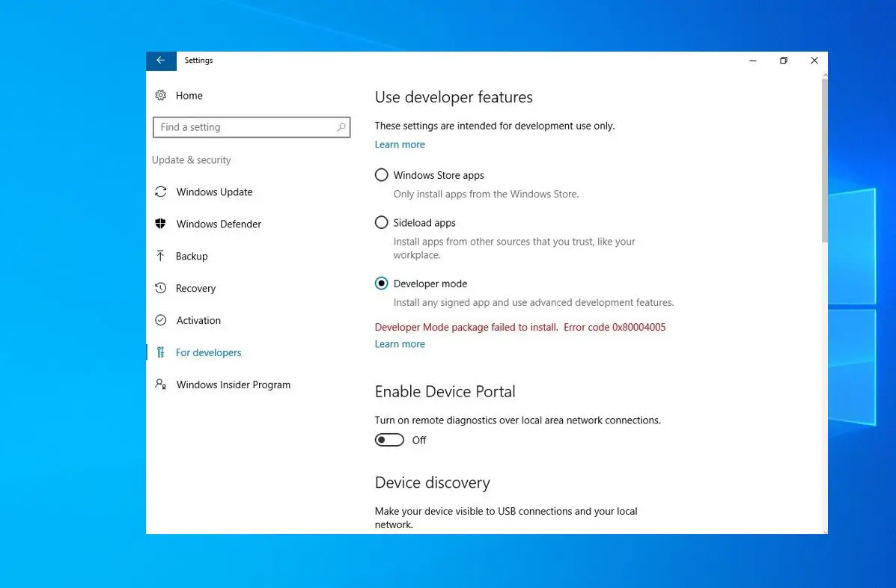Click the Use developer features heading
The image size is (896, 588).
point(454,97)
